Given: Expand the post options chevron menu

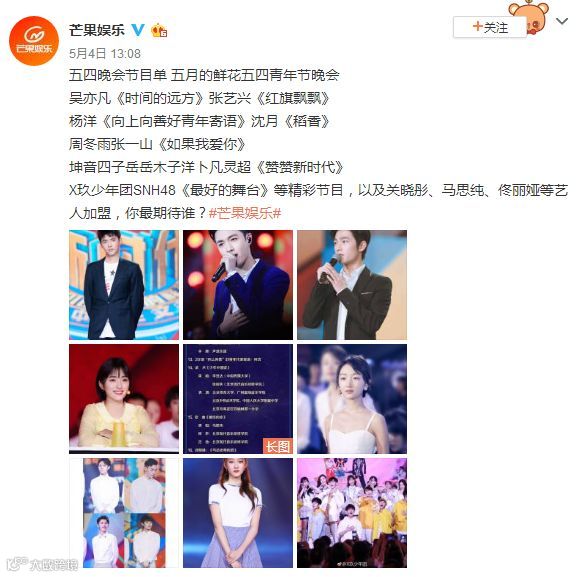Looking at the screenshot, I should click(562, 21).
